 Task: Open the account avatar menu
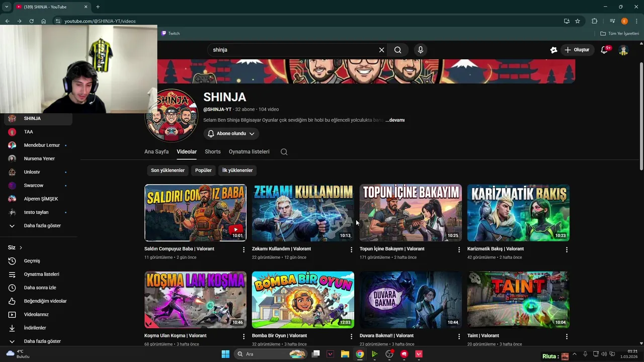623,50
